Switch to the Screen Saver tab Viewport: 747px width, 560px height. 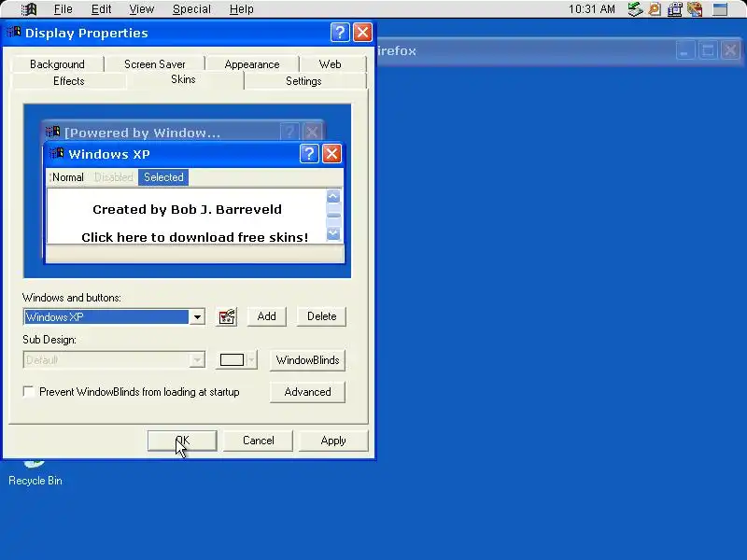pos(155,64)
